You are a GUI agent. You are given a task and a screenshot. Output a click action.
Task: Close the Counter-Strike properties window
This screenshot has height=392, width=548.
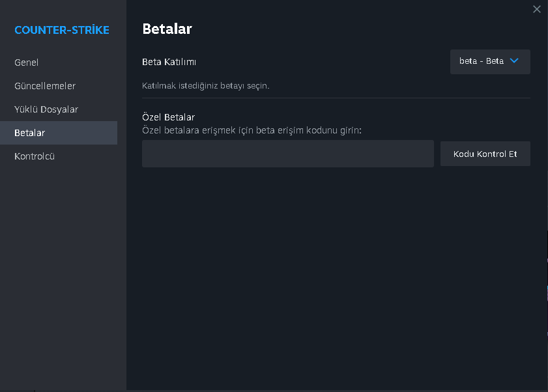(x=536, y=9)
